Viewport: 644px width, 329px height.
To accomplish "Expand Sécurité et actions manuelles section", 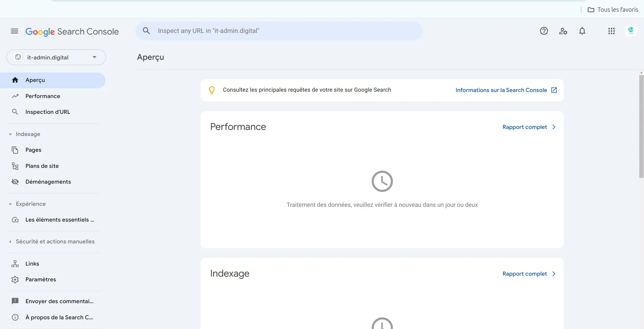I will pos(52,241).
